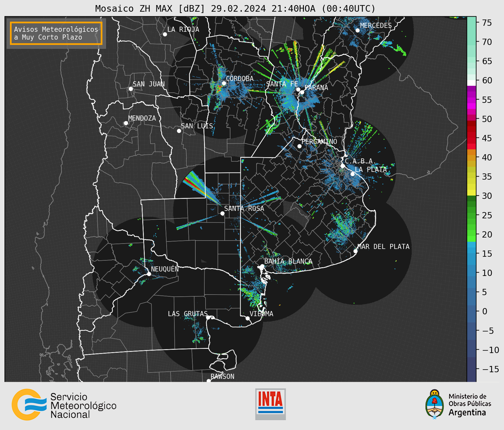
Task: Click the Avisos Meteorológicos a Muy Corto Plazo box
Action: [x=56, y=33]
